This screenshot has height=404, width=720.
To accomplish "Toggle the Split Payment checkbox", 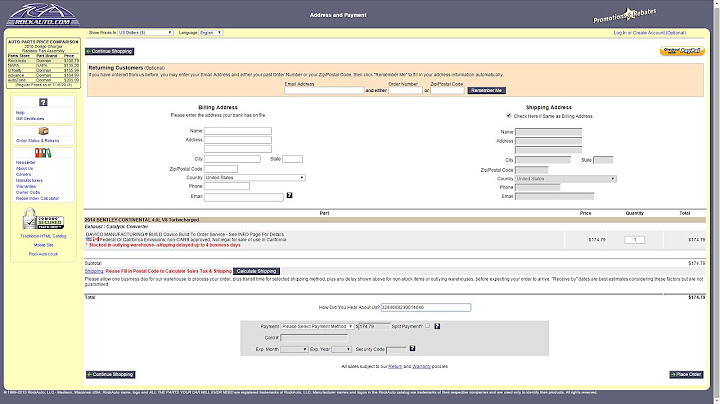I will pyautogui.click(x=428, y=325).
